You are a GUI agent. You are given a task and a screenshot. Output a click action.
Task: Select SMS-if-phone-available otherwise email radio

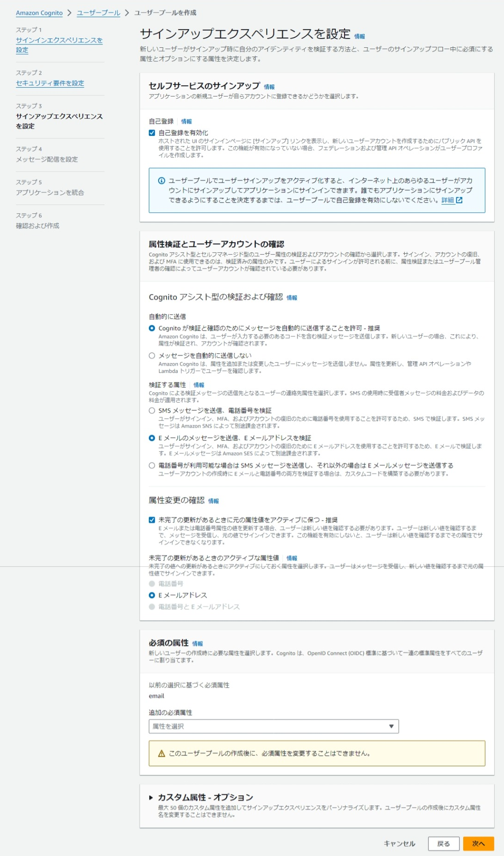pos(152,465)
